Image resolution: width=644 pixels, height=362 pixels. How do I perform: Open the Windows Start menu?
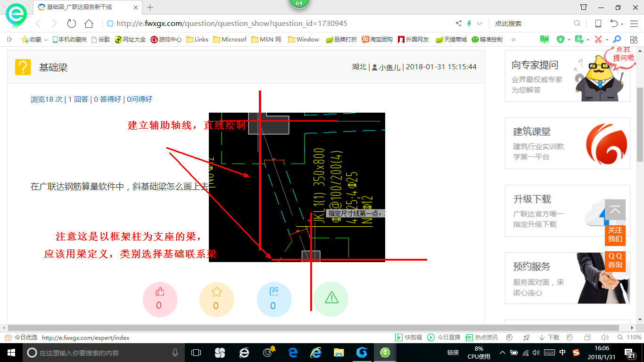(x=11, y=353)
